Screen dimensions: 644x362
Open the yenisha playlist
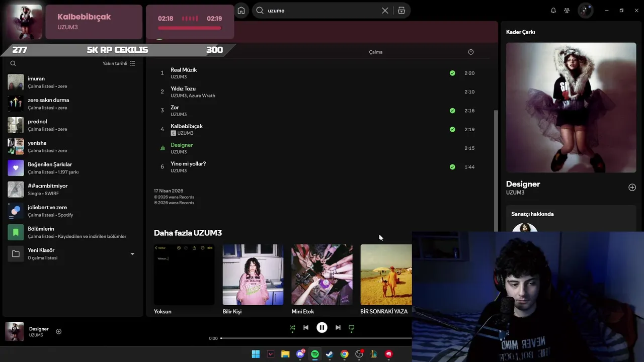click(x=72, y=146)
